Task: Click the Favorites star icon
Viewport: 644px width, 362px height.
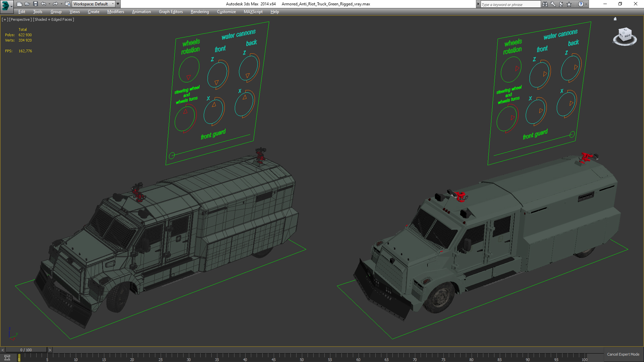Action: click(569, 4)
